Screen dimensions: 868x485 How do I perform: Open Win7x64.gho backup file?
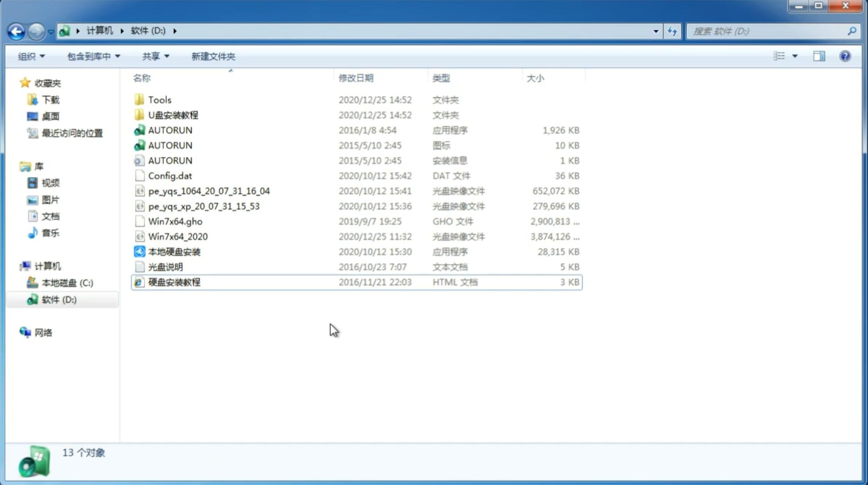tap(175, 221)
